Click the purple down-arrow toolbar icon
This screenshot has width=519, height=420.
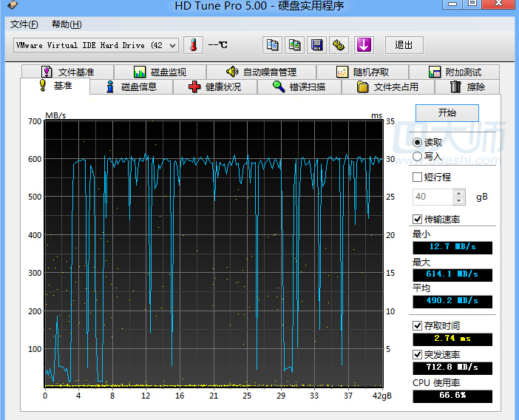[x=363, y=45]
